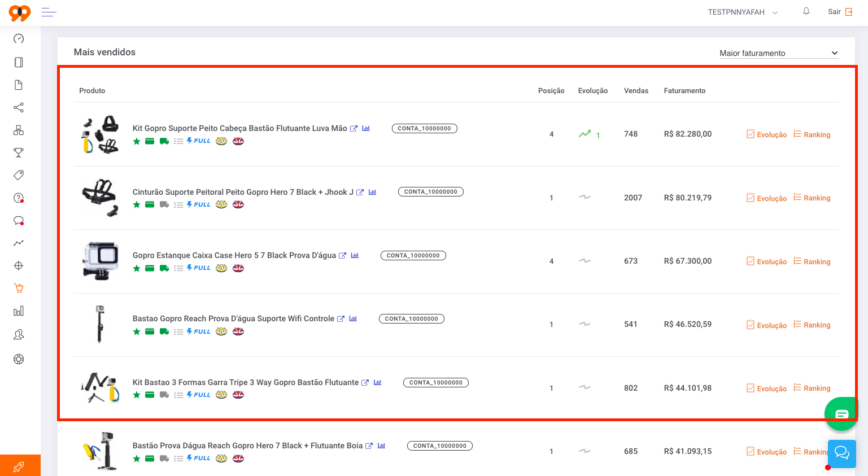Screen dimensions: 868x476
Task: Open Evolução for Cinturão Suporte Peitoral
Action: [766, 198]
